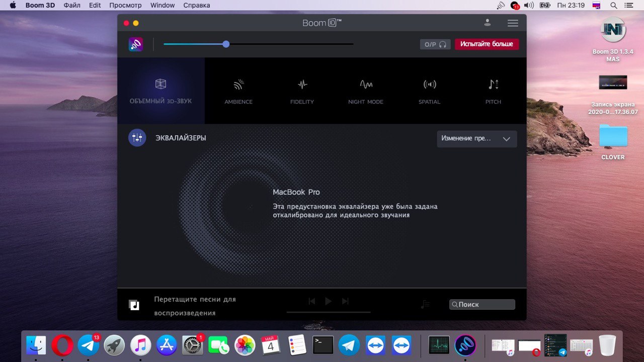The image size is (644, 362).
Task: Open the Window menu
Action: pos(163,6)
